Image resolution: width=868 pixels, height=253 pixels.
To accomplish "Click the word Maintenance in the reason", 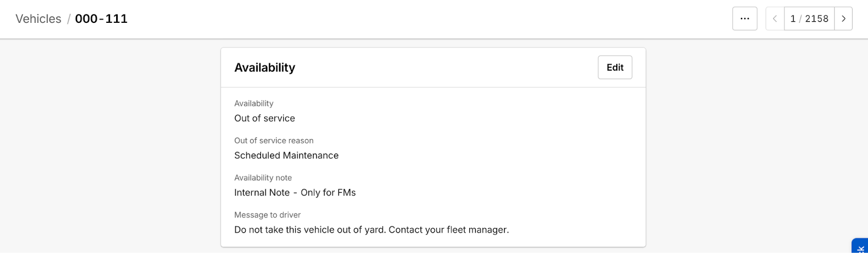I will click(309, 155).
